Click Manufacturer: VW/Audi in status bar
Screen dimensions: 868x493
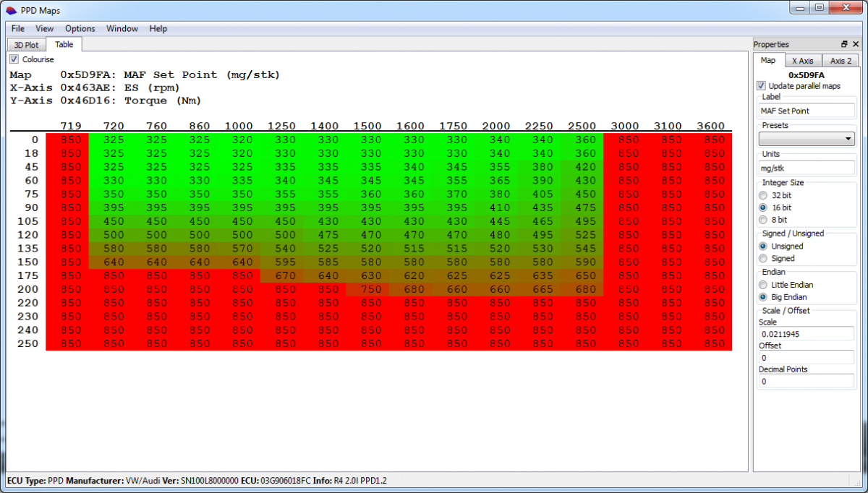pyautogui.click(x=113, y=481)
